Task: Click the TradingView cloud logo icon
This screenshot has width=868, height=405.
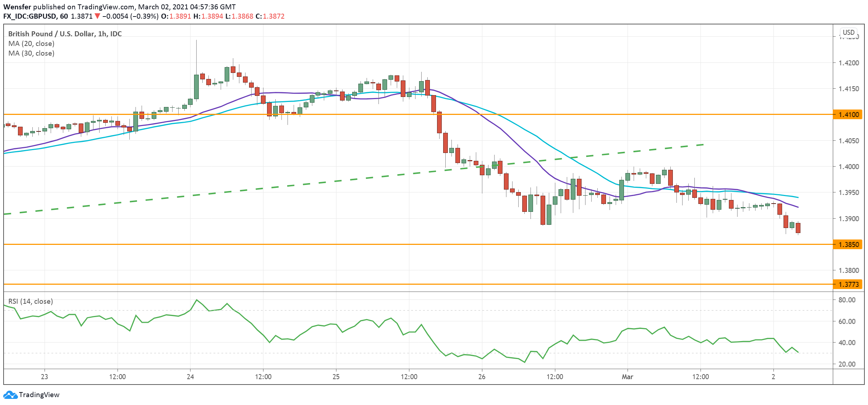Action: tap(10, 395)
